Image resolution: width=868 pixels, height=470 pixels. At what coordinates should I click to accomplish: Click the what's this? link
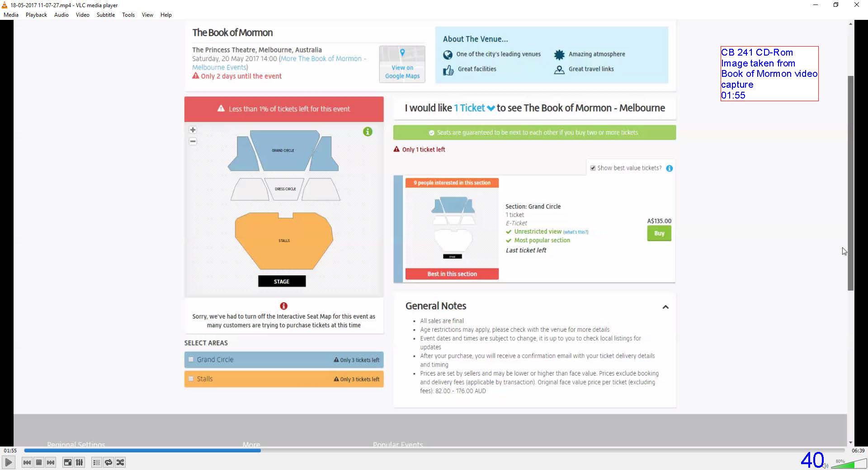576,232
